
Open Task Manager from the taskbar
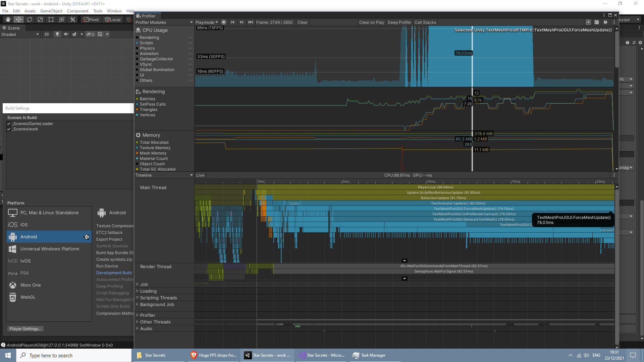tap(369, 355)
